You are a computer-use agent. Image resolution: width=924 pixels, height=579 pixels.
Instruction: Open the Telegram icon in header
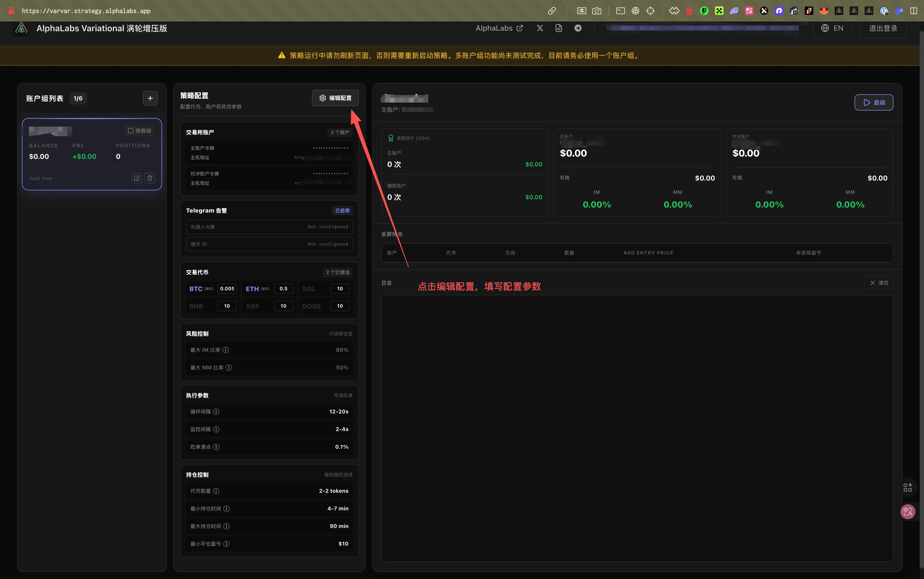point(577,28)
